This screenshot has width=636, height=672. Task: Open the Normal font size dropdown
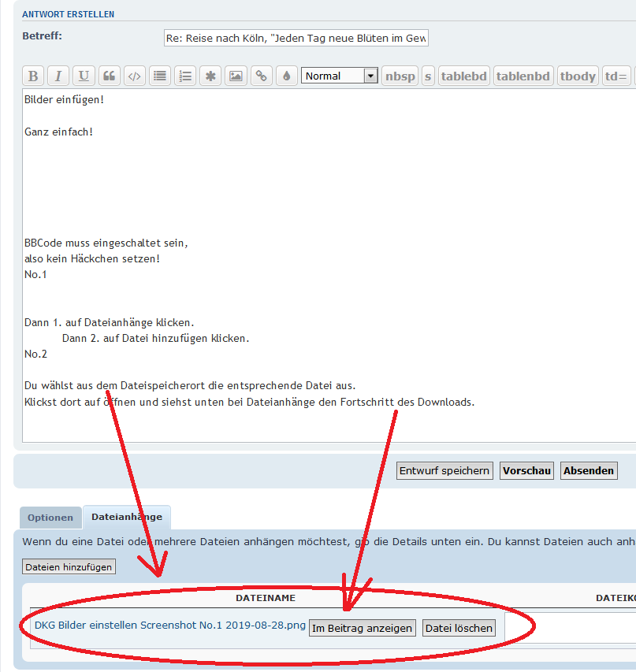pyautogui.click(x=340, y=76)
